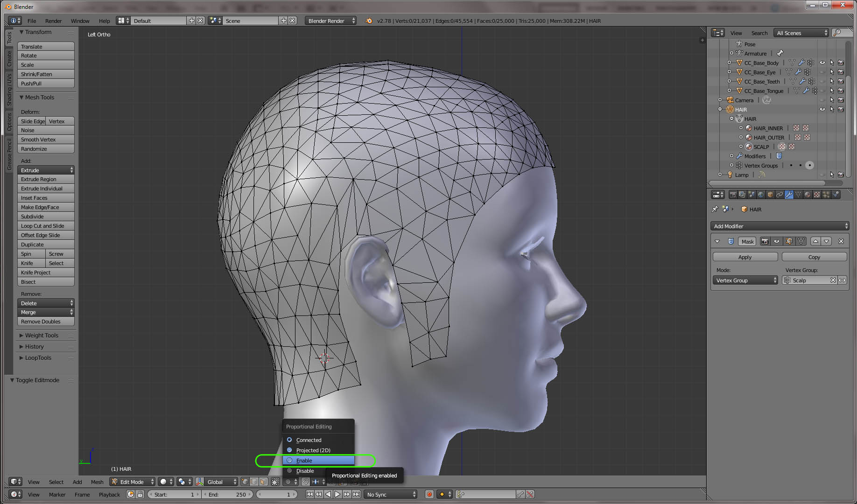Open the Mesh menu in viewport header
This screenshot has width=857, height=504.
[97, 482]
